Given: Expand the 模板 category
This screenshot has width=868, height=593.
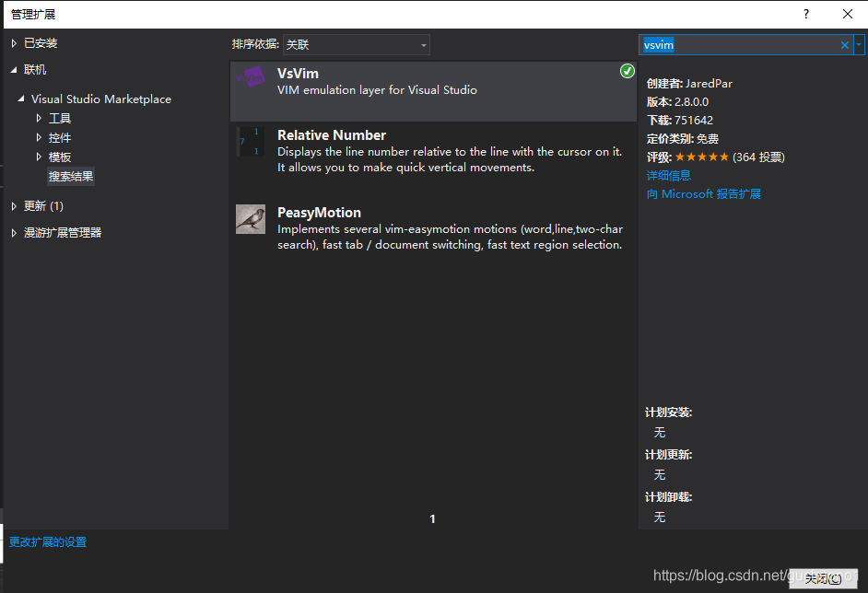Looking at the screenshot, I should [x=39, y=157].
